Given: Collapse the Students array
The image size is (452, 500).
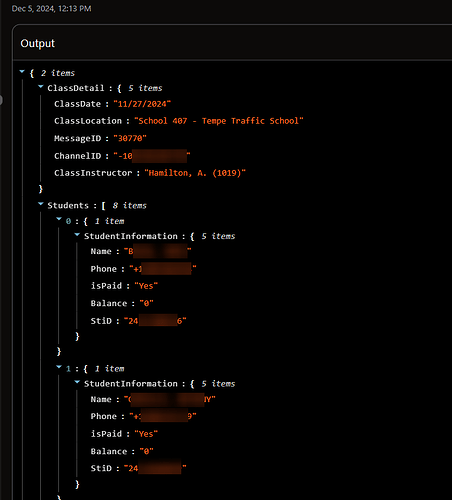Looking at the screenshot, I should [x=41, y=204].
